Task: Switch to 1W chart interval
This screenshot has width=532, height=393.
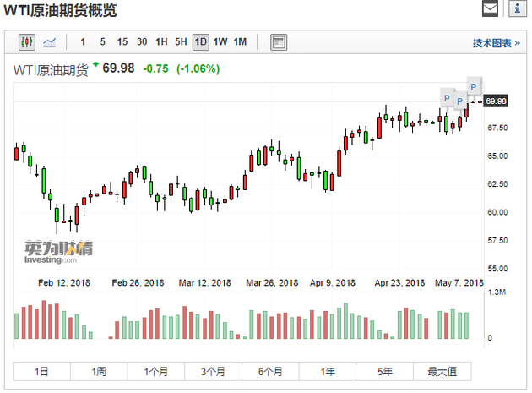Action: click(220, 41)
